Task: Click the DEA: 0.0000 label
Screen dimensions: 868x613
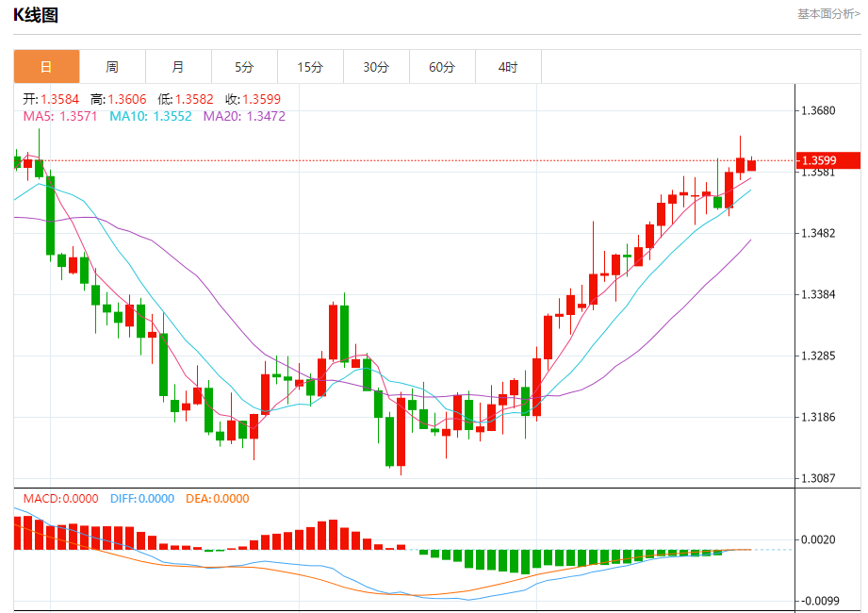Action: (x=218, y=498)
